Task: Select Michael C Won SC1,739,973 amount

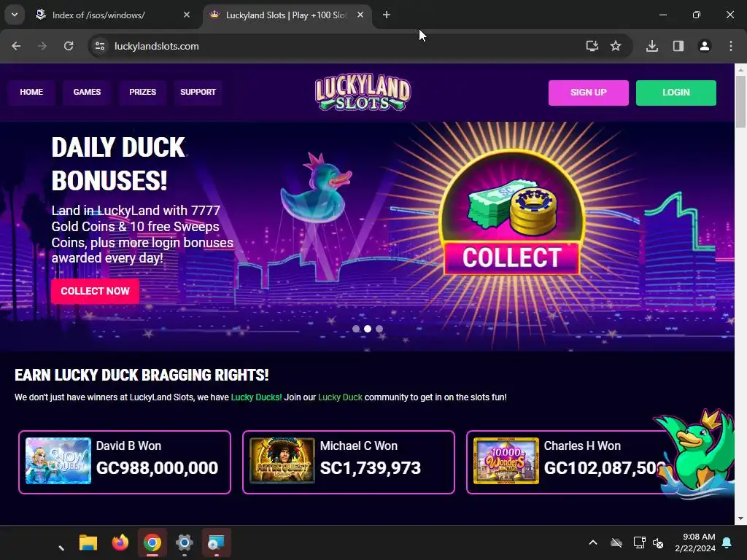Action: tap(370, 468)
